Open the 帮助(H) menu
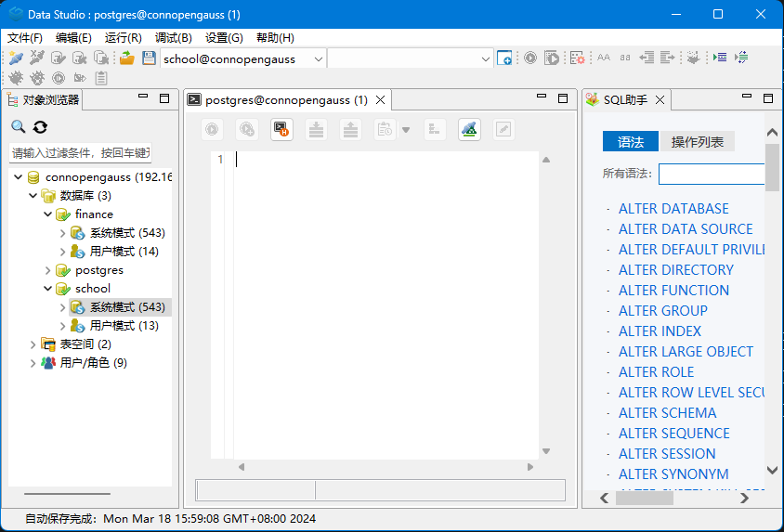Image resolution: width=784 pixels, height=532 pixels. (x=275, y=38)
